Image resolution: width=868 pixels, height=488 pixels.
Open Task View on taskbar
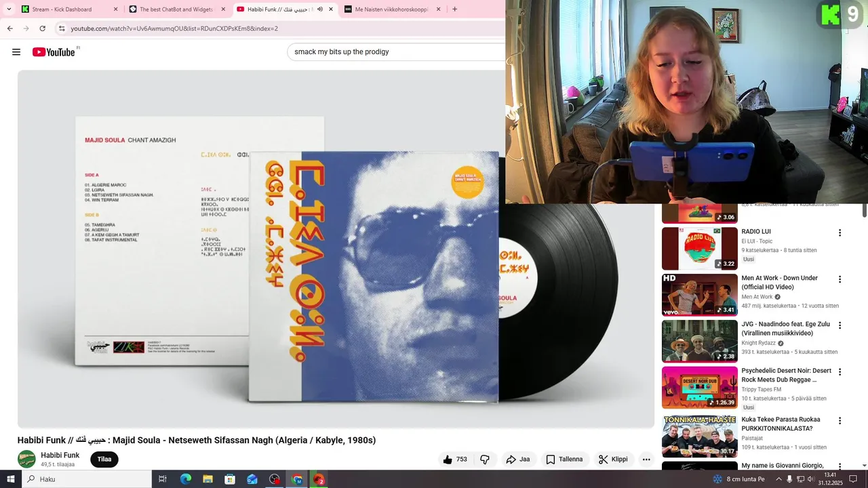click(163, 479)
